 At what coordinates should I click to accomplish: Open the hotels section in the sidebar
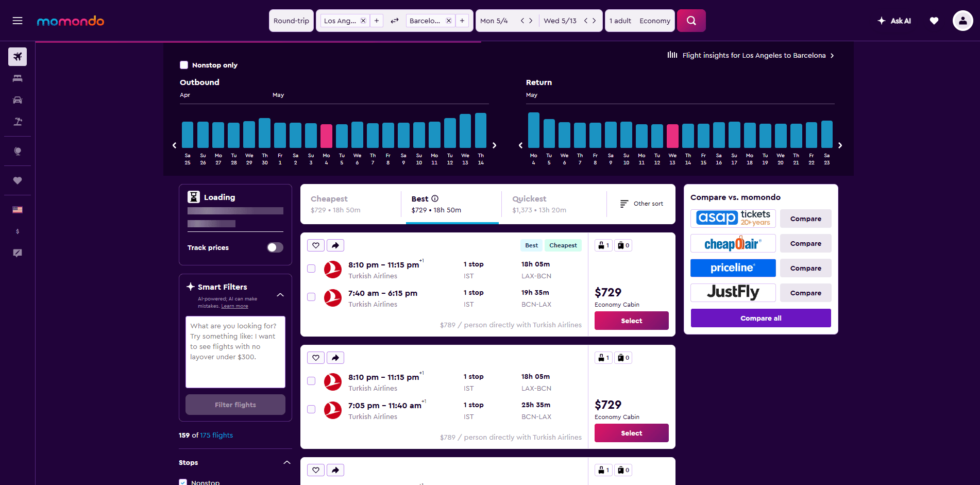pos(17,78)
